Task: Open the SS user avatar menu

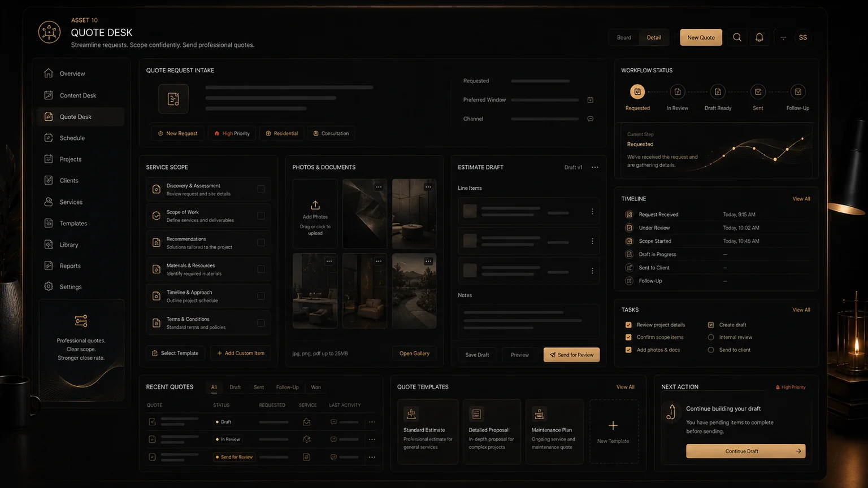Action: (x=803, y=37)
